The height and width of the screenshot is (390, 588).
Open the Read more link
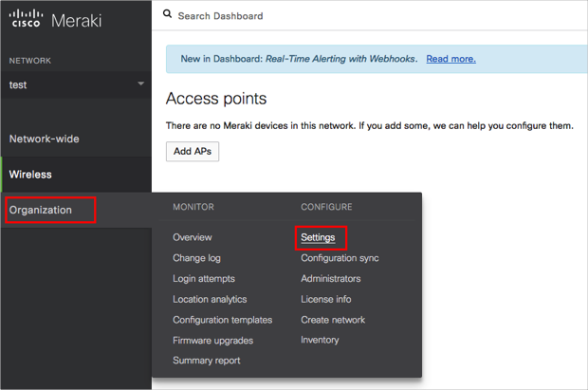pyautogui.click(x=450, y=59)
